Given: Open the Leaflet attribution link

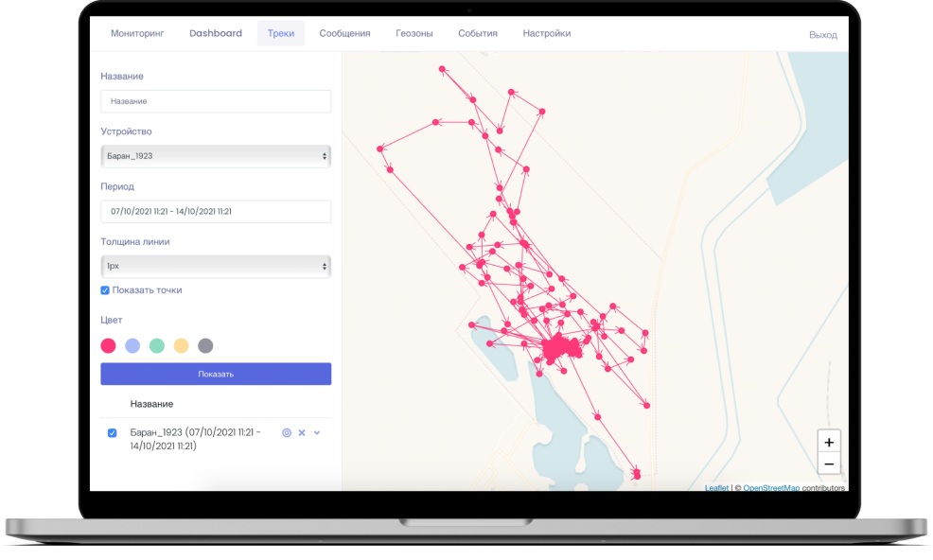Looking at the screenshot, I should point(716,488).
